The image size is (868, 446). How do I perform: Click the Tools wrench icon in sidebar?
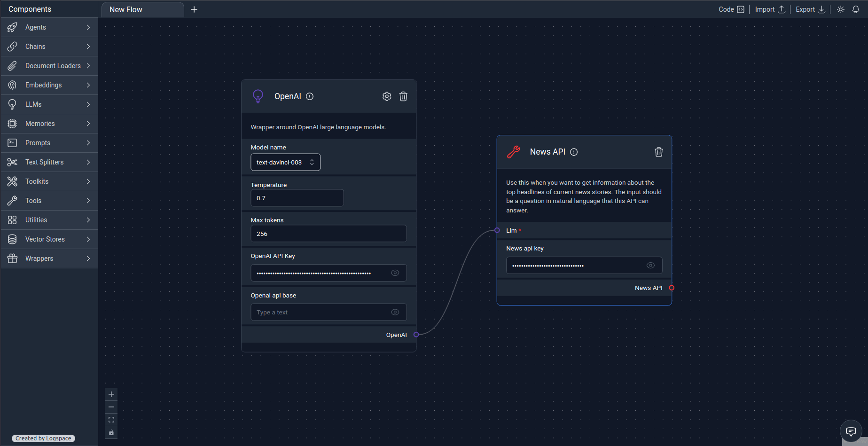click(12, 201)
